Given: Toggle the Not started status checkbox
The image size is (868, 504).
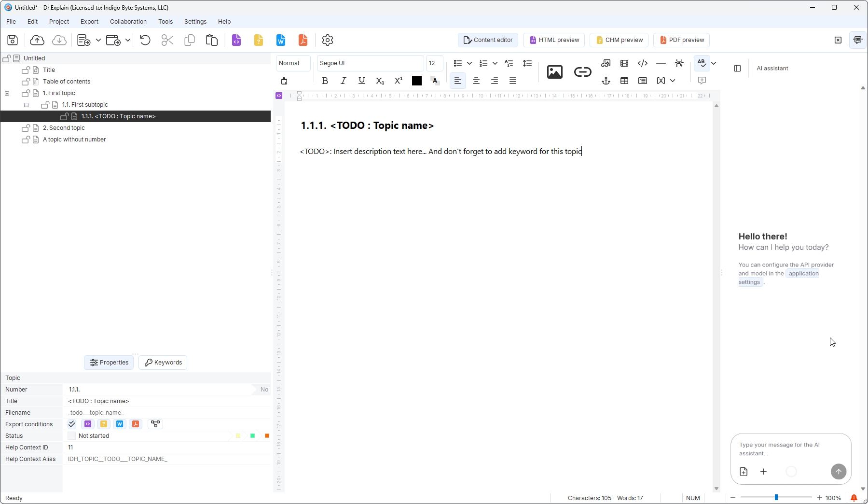Looking at the screenshot, I should (x=71, y=436).
